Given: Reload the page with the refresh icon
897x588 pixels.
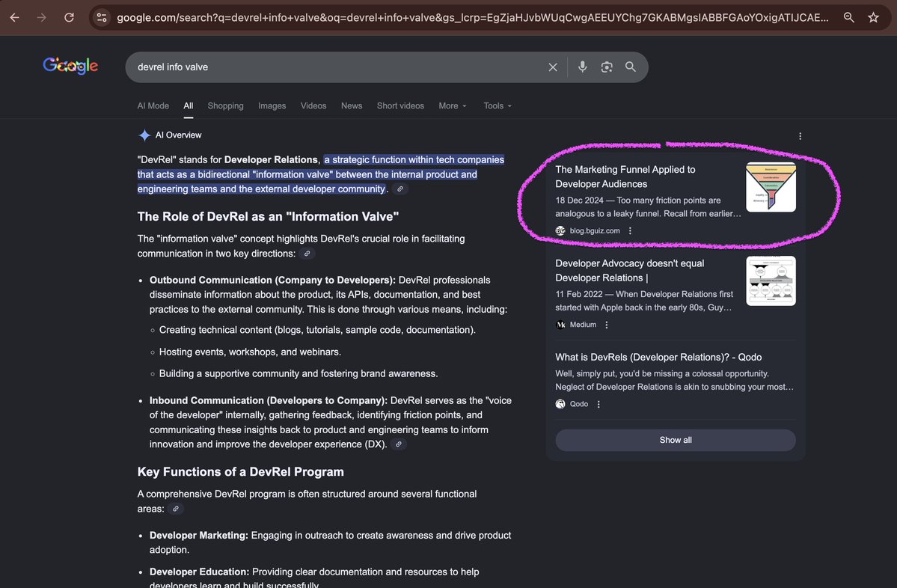Looking at the screenshot, I should [69, 18].
